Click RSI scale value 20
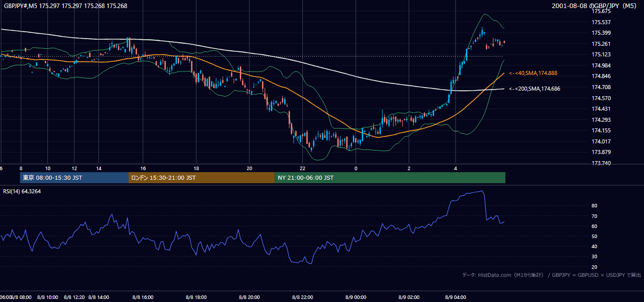This screenshot has width=644, height=302. (x=595, y=267)
